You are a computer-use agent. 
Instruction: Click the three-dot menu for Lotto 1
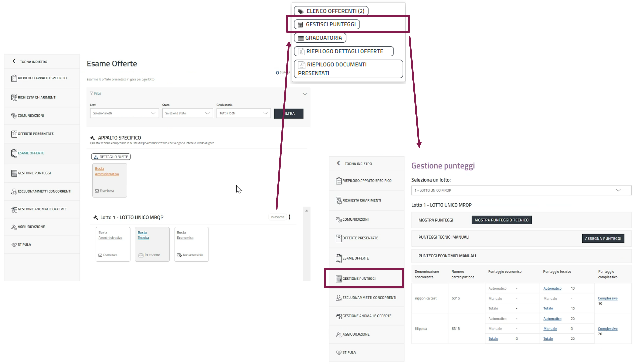click(x=289, y=217)
